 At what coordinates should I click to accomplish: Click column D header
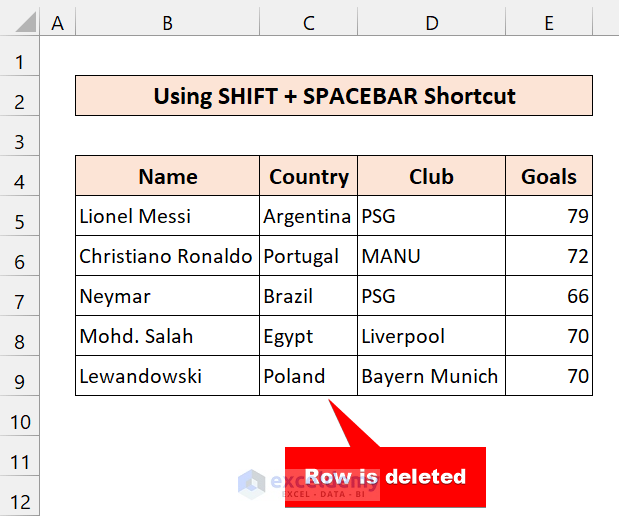(431, 23)
